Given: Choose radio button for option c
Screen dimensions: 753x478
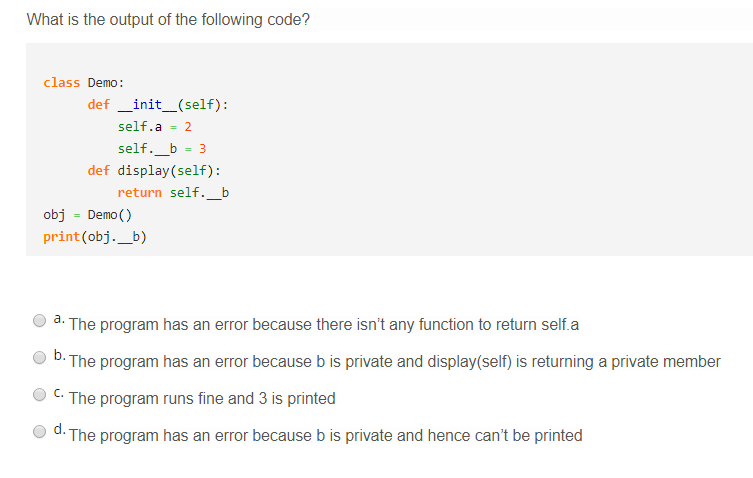Looking at the screenshot, I should click(x=39, y=395).
